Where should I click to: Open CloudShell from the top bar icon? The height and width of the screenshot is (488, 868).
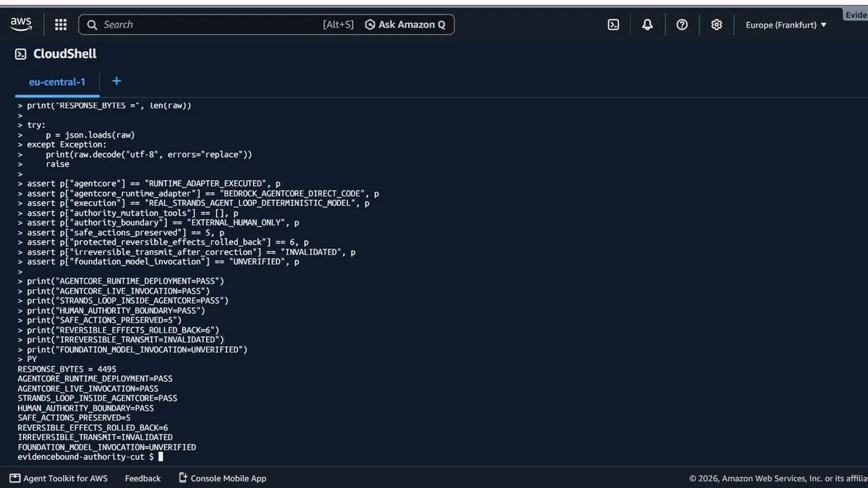(x=613, y=25)
